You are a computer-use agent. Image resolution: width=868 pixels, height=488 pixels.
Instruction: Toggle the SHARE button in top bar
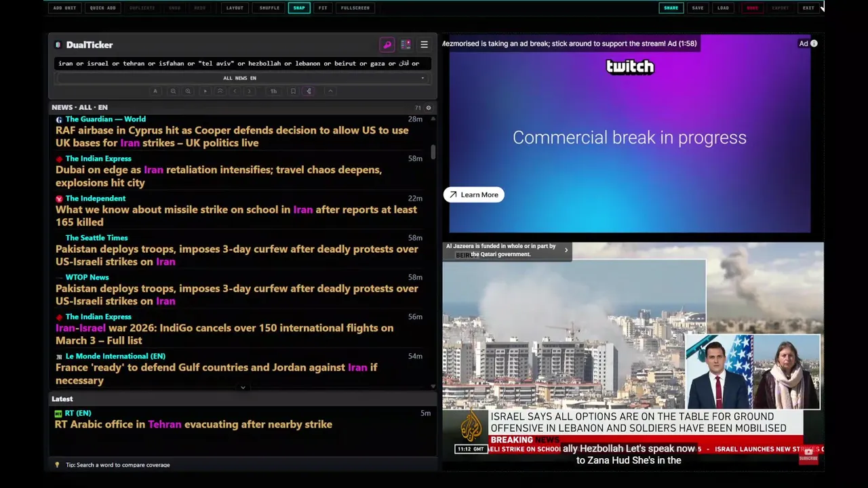(671, 8)
